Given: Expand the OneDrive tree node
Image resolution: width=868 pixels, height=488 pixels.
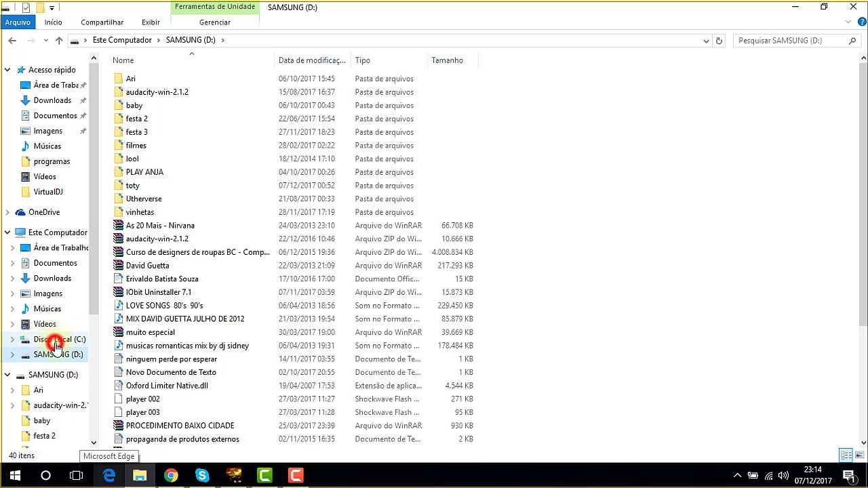Looking at the screenshot, I should (x=7, y=212).
